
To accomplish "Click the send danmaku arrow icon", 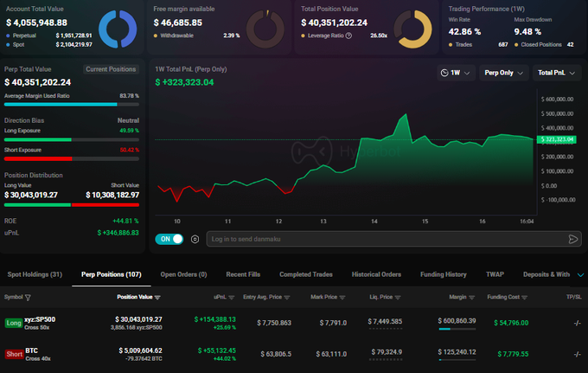I will click(573, 239).
